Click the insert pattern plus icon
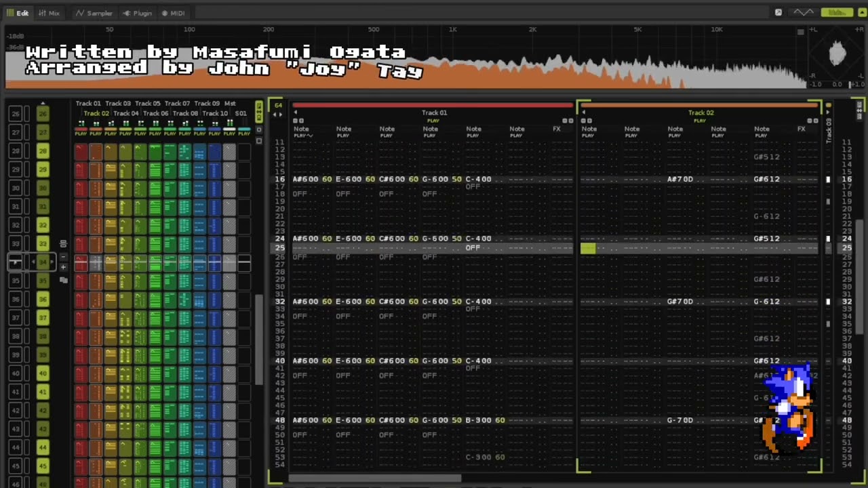Viewport: 868px width, 488px height. (64, 267)
